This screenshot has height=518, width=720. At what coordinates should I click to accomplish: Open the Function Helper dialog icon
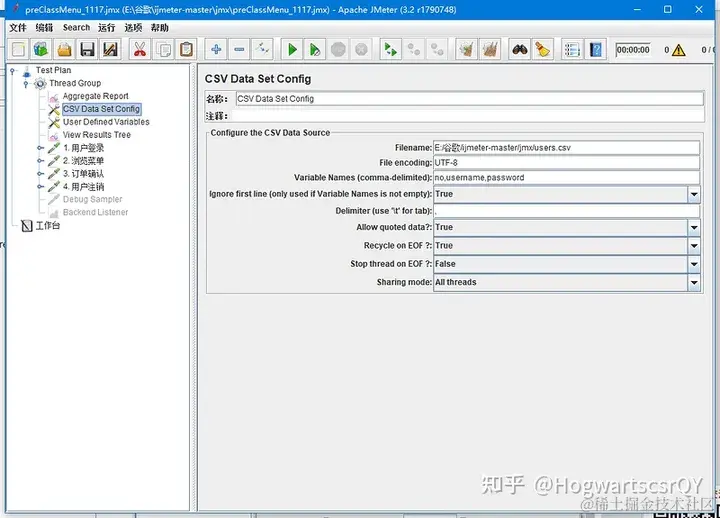pyautogui.click(x=572, y=50)
